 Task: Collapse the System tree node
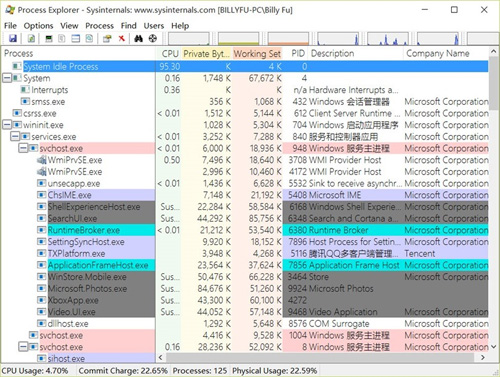7,78
